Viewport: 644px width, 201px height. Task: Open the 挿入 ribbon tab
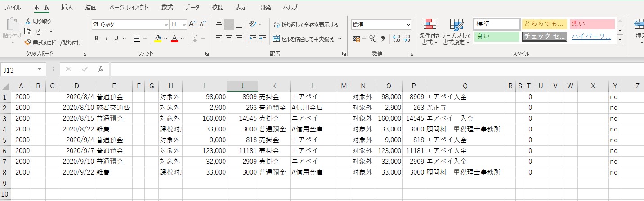click(67, 8)
